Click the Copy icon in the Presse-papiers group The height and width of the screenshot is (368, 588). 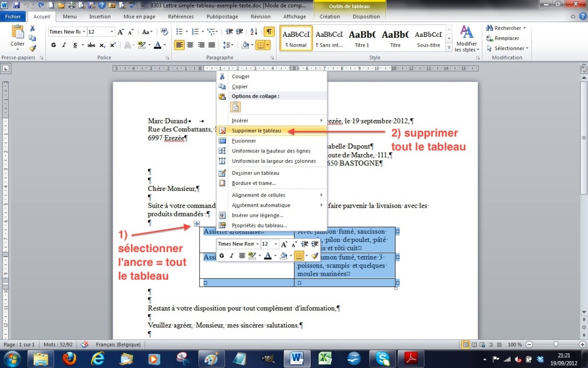point(32,38)
